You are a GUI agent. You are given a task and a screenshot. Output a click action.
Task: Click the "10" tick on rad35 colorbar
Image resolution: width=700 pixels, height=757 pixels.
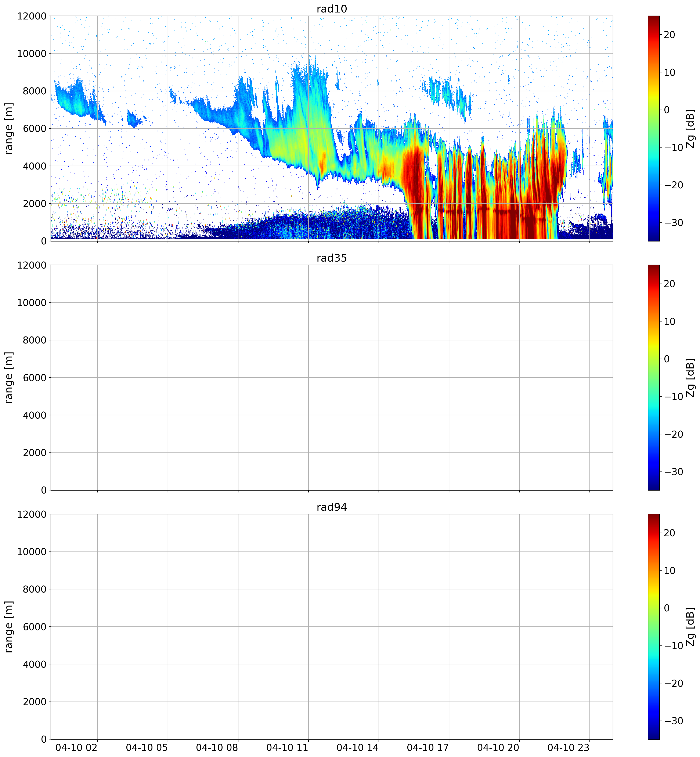tap(670, 321)
